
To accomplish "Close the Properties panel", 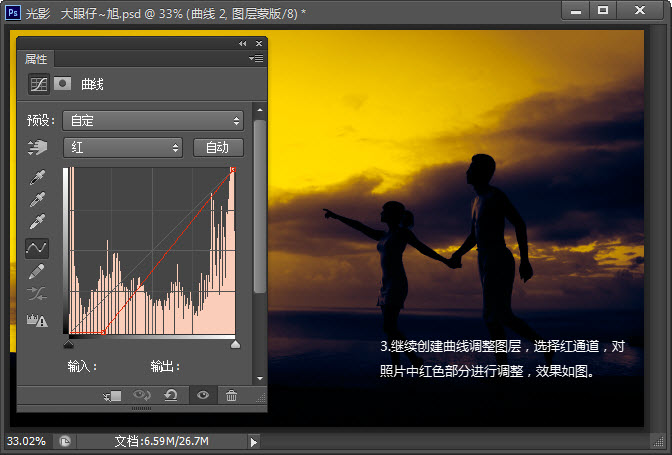I will tap(259, 43).
